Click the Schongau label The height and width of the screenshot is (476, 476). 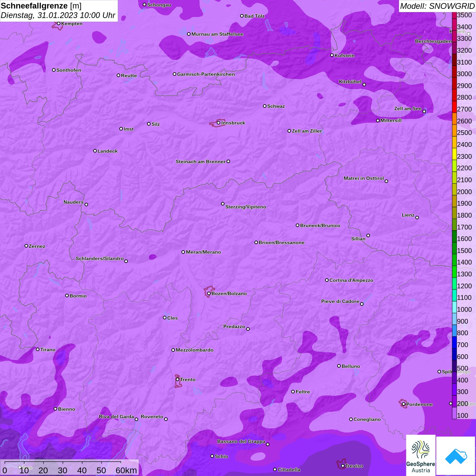coord(159,5)
